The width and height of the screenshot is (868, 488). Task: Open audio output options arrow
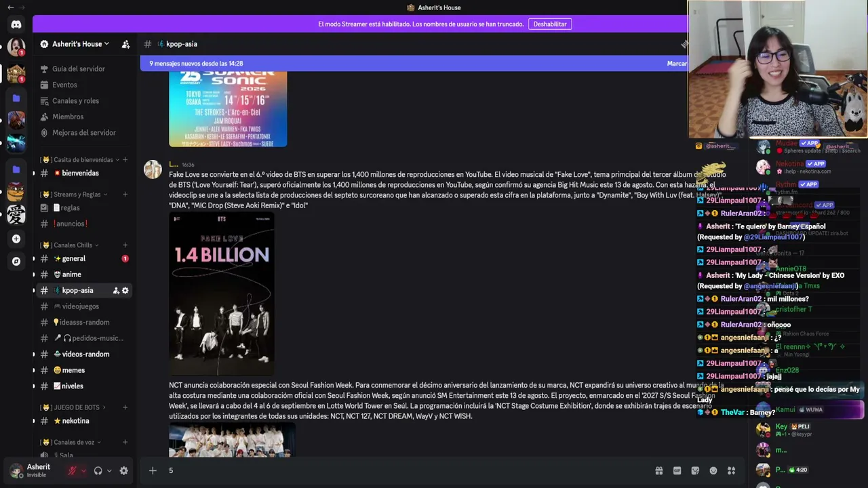click(x=110, y=470)
